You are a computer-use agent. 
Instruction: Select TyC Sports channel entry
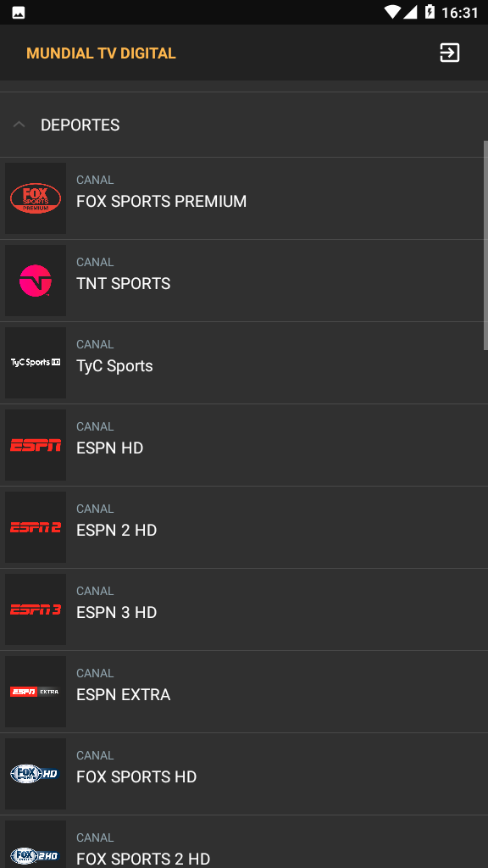pos(244,363)
